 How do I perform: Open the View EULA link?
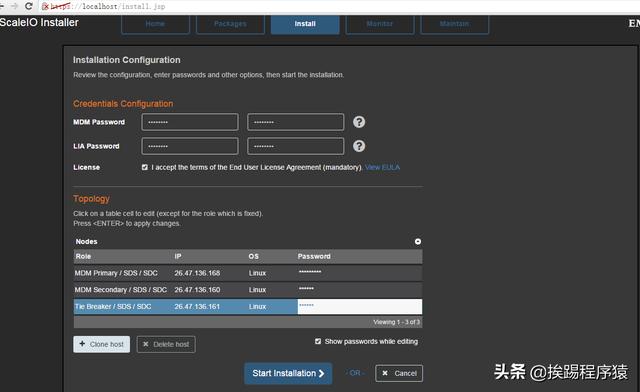(382, 167)
